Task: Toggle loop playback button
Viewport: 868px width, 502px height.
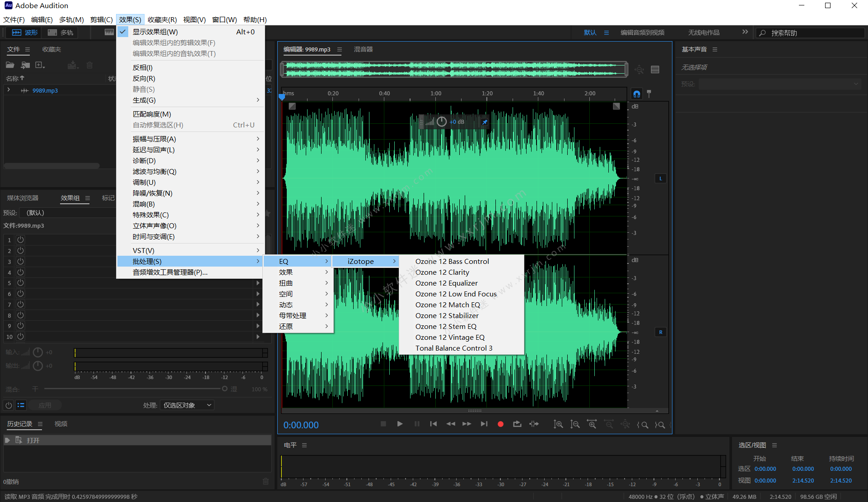Action: (x=518, y=424)
